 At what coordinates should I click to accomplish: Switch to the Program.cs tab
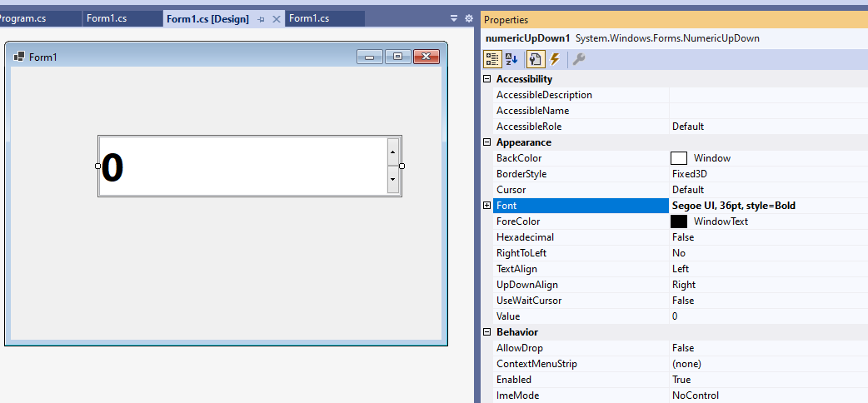click(39, 18)
